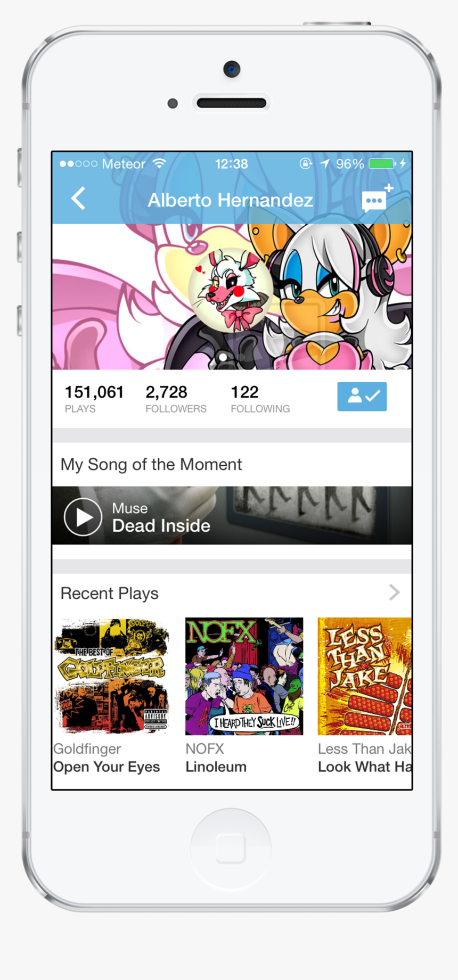Screen dimensions: 458x980
Task: Open the Open Your Eyes song title
Action: [107, 767]
